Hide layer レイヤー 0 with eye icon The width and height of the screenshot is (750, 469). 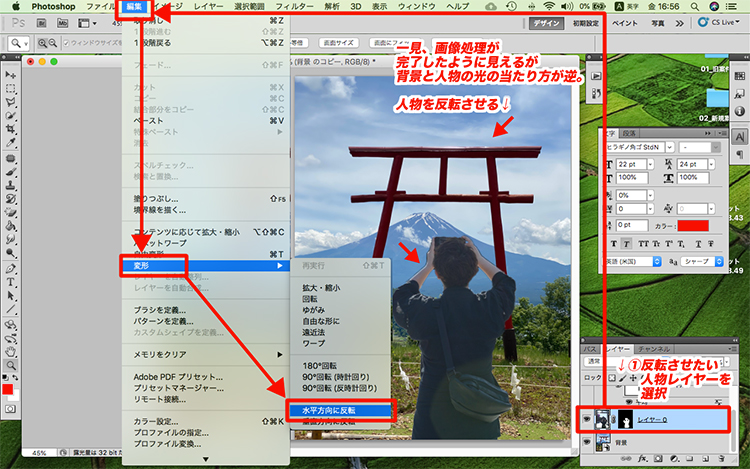587,419
